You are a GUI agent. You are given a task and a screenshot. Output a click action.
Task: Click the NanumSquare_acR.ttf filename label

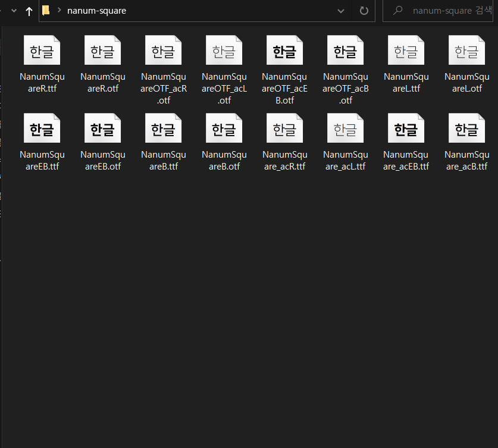(x=284, y=161)
